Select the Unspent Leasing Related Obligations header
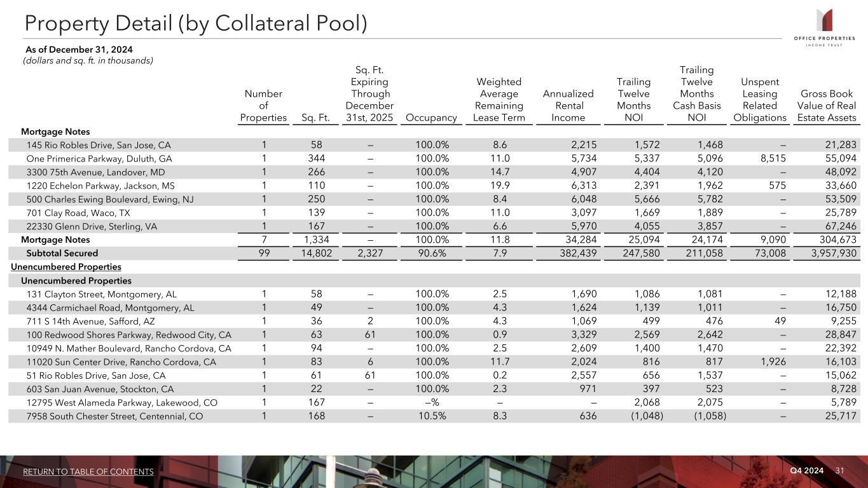The image size is (868, 488). coord(759,100)
